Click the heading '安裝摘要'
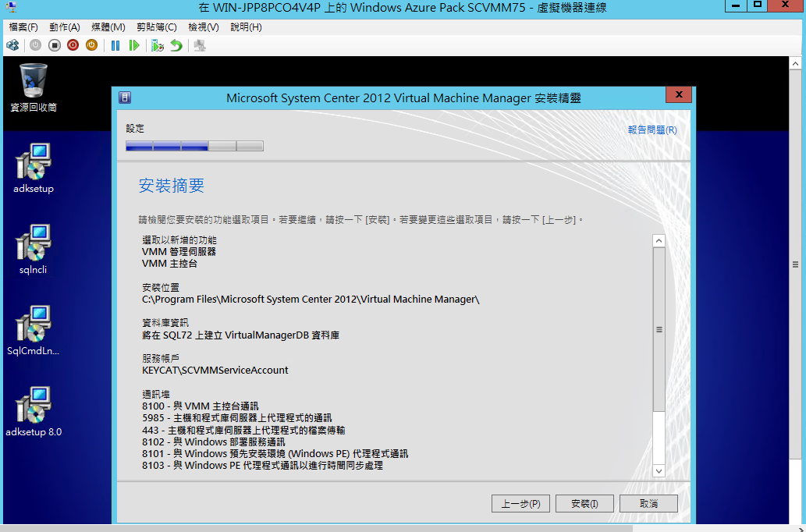Viewport: 806px width, 532px height. tap(171, 186)
